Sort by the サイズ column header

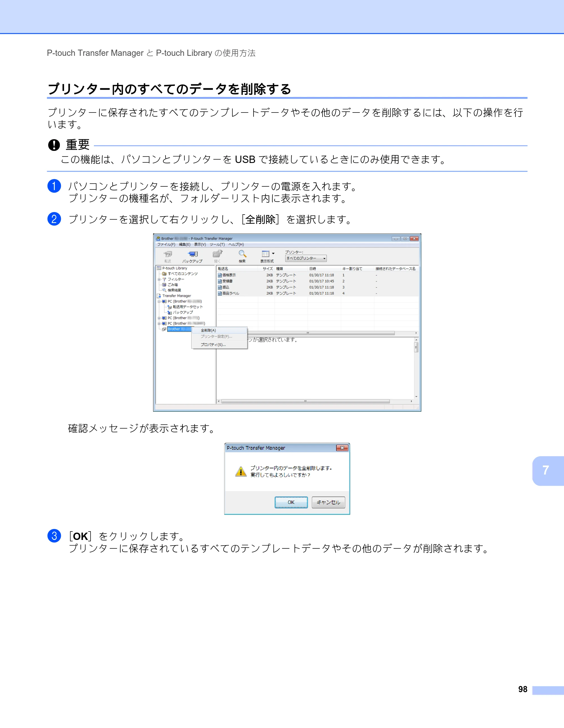[x=266, y=269]
